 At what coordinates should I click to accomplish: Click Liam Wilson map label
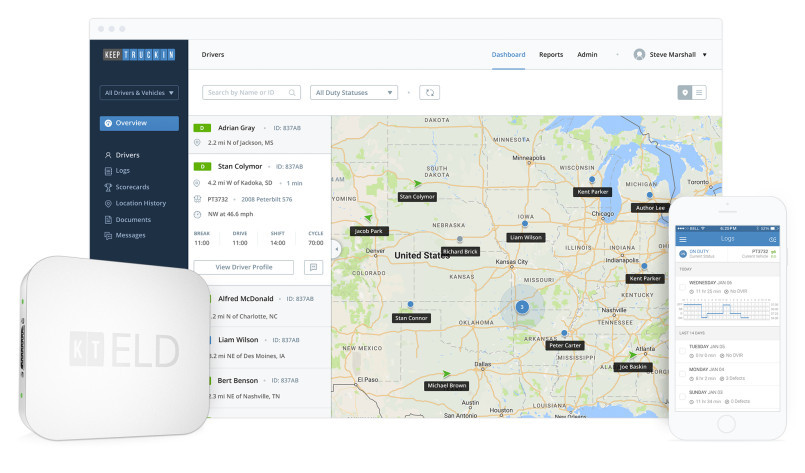[x=526, y=237]
